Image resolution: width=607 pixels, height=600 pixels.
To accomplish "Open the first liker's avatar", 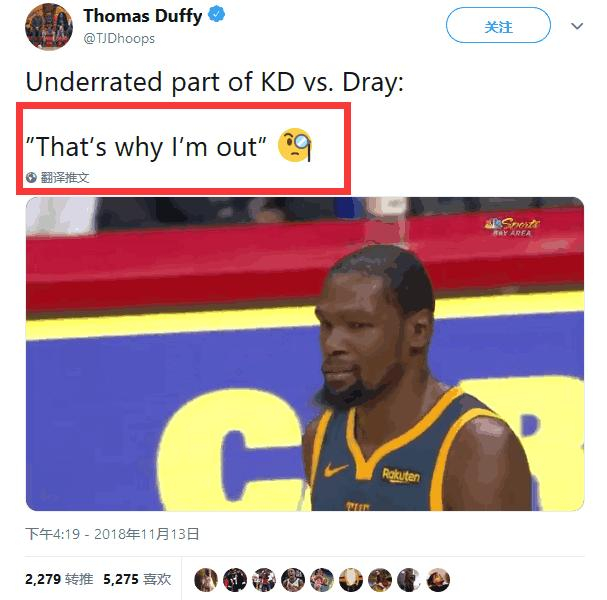I will [x=206, y=579].
